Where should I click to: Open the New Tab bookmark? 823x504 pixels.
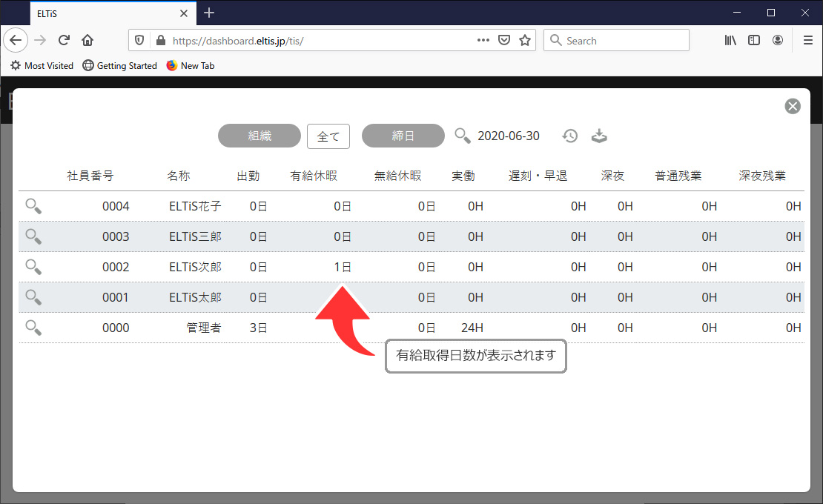coord(191,65)
